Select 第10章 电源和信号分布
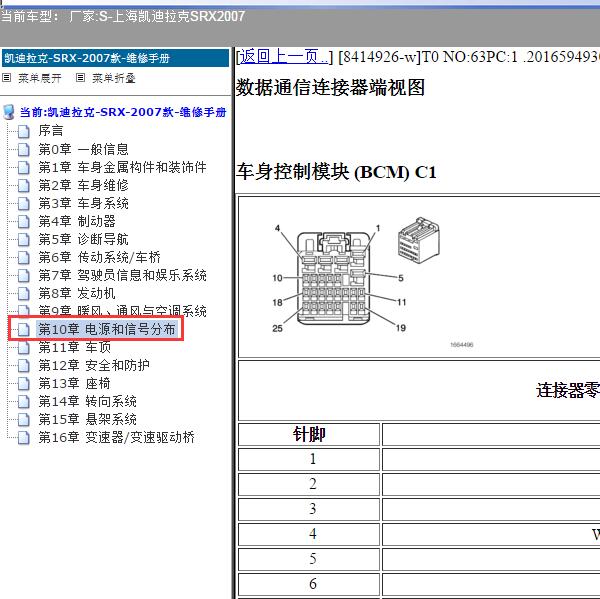The image size is (600, 599). click(x=107, y=329)
